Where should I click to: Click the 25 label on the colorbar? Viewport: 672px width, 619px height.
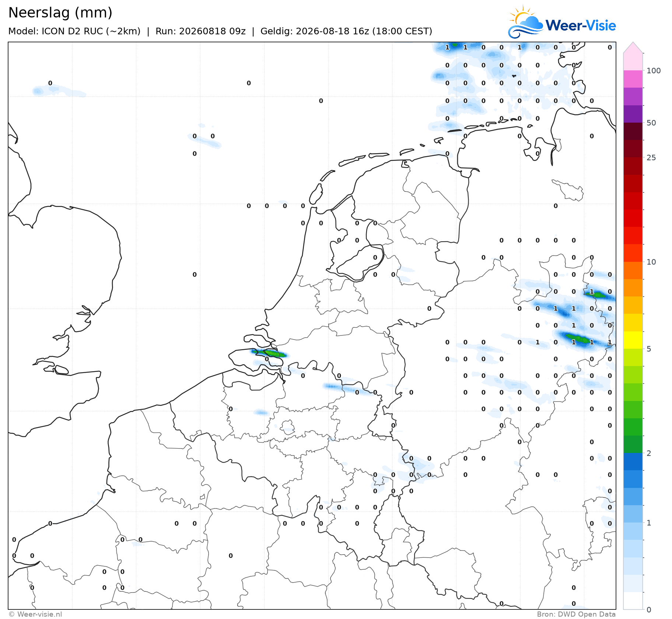point(651,158)
